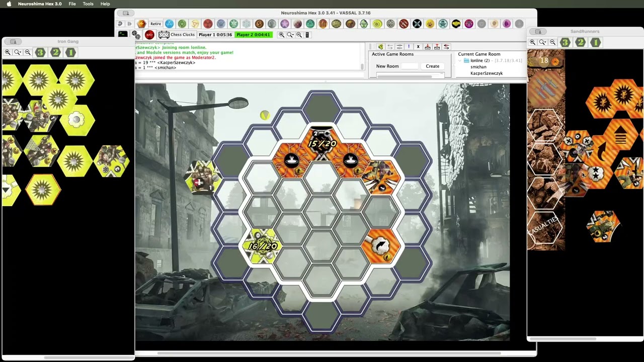Click the New Room name field
The width and height of the screenshot is (644, 362).
(x=410, y=66)
